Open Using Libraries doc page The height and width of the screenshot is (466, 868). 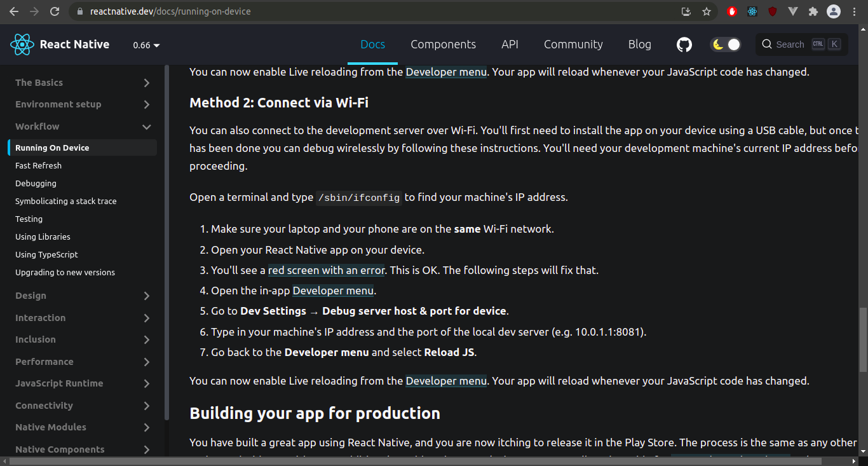pyautogui.click(x=43, y=236)
